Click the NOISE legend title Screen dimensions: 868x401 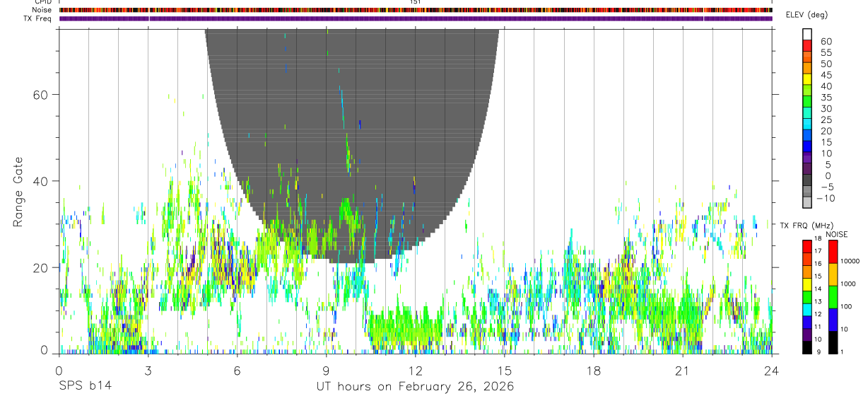(x=836, y=234)
